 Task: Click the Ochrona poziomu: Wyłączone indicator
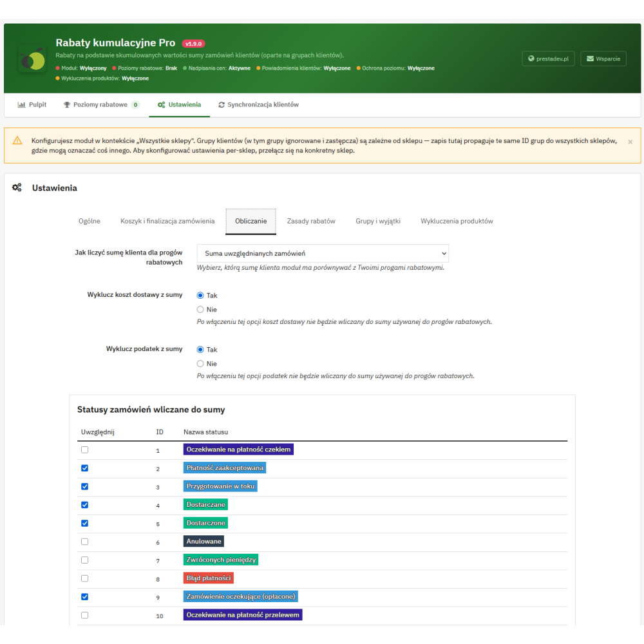tap(395, 68)
